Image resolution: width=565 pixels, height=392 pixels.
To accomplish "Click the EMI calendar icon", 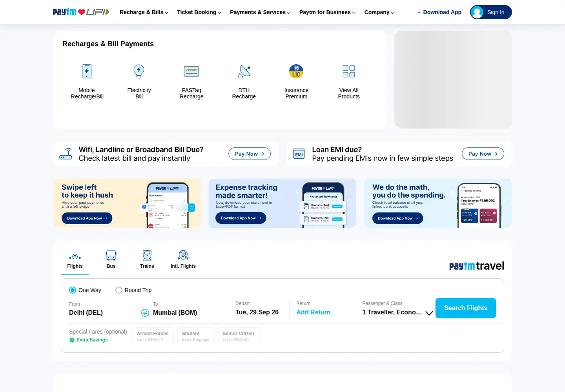I will click(299, 154).
